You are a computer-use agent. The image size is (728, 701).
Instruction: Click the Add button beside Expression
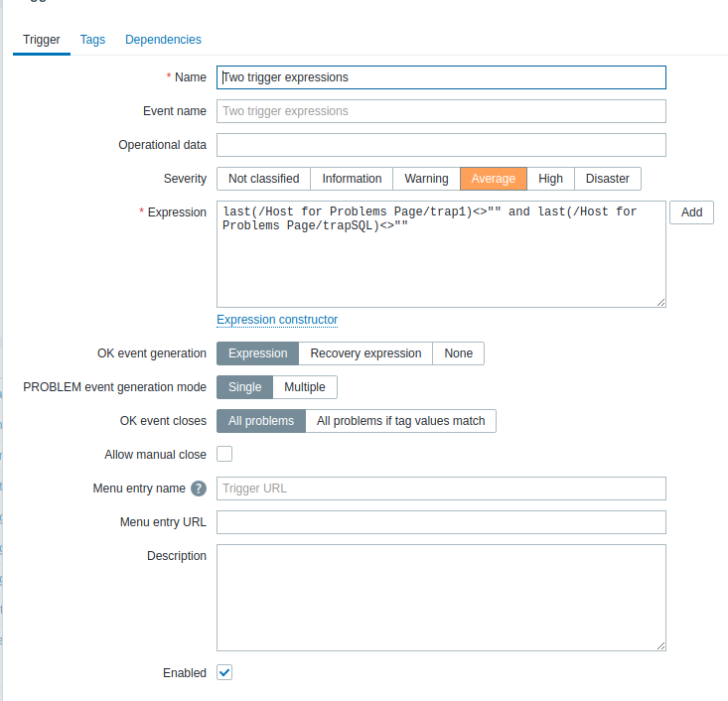(691, 212)
